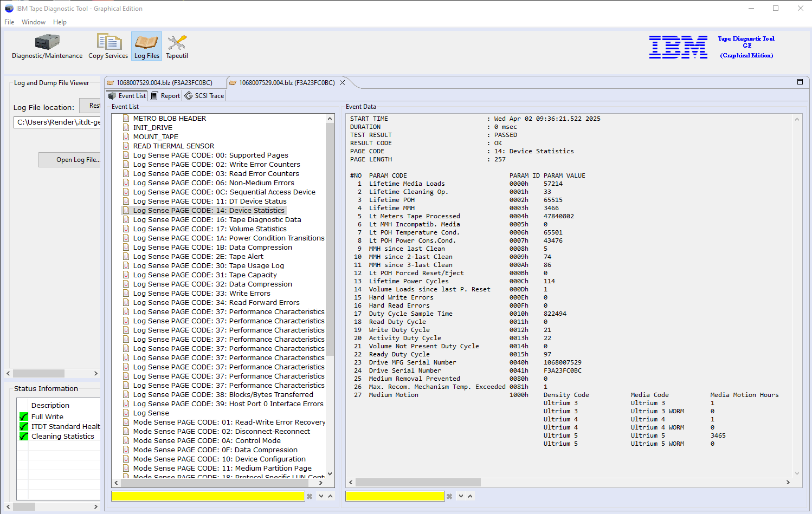Viewport: 812px width, 514px height.
Task: Clear the Event List search field
Action: click(310, 496)
